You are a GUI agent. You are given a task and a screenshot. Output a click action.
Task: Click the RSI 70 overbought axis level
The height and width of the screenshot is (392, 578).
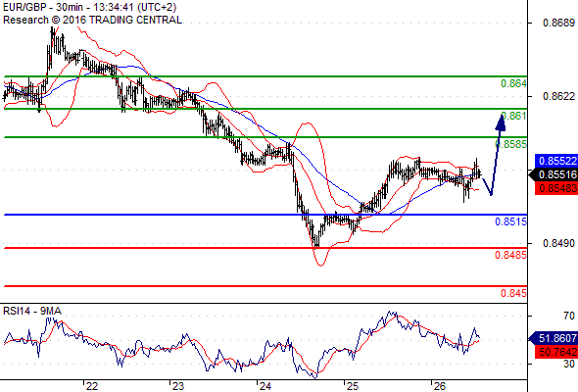(x=569, y=316)
